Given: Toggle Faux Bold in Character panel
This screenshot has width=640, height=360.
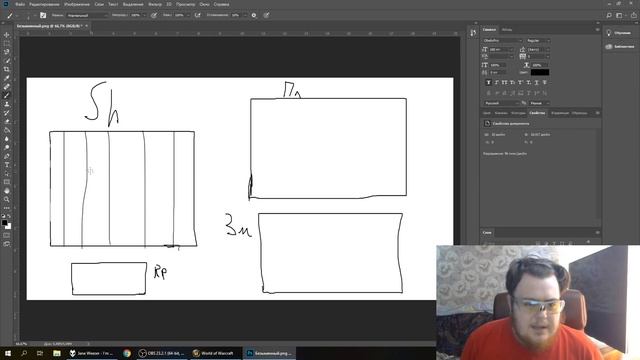Looking at the screenshot, I should 489,82.
